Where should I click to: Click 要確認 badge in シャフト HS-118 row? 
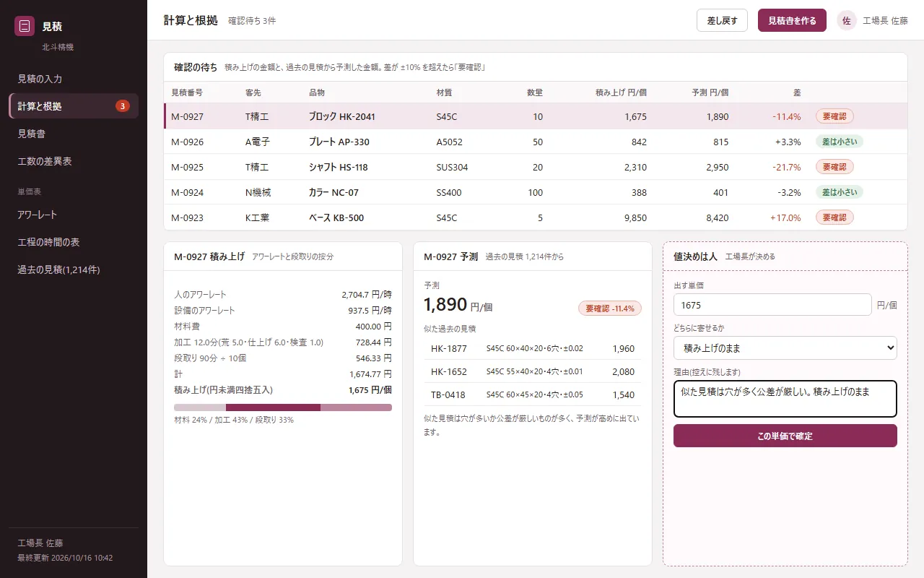tap(834, 167)
